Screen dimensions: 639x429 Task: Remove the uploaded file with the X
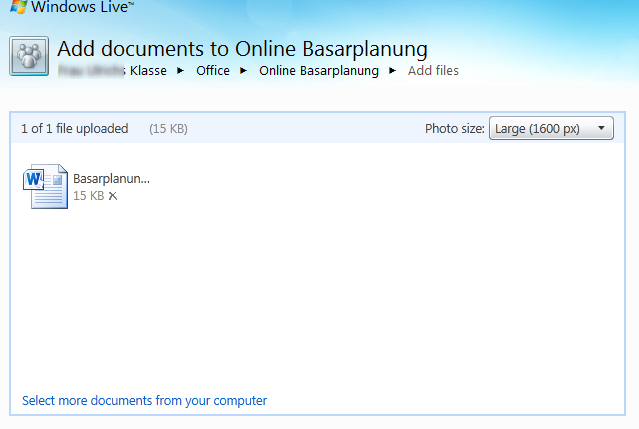pos(113,196)
